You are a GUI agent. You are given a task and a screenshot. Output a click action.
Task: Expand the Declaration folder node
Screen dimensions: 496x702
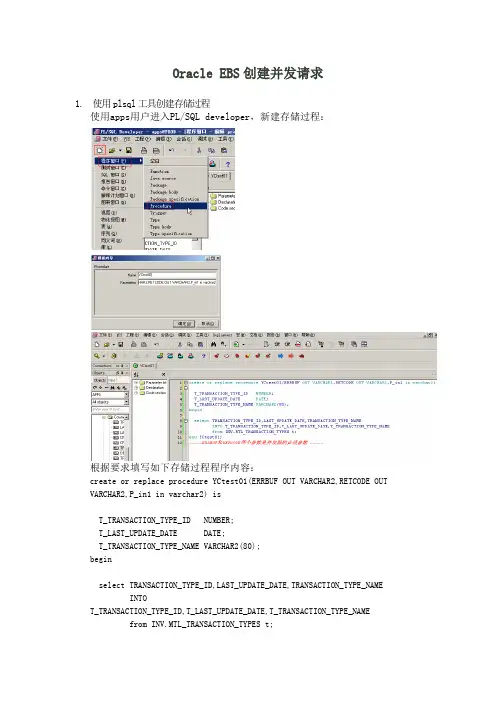click(137, 388)
